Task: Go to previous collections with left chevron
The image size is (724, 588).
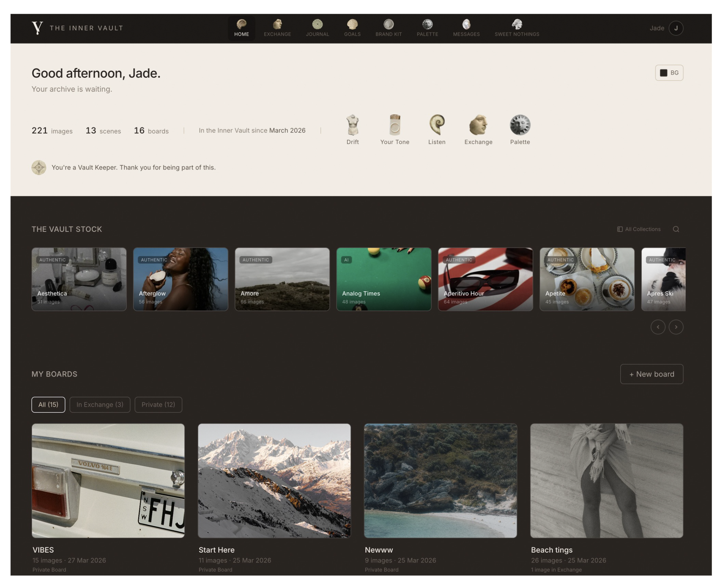Action: click(658, 327)
